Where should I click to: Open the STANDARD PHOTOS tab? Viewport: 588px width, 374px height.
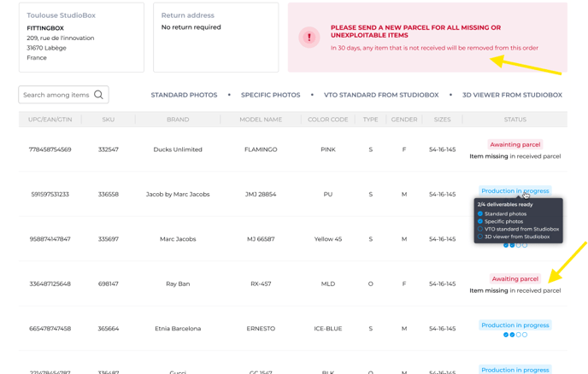(x=184, y=95)
